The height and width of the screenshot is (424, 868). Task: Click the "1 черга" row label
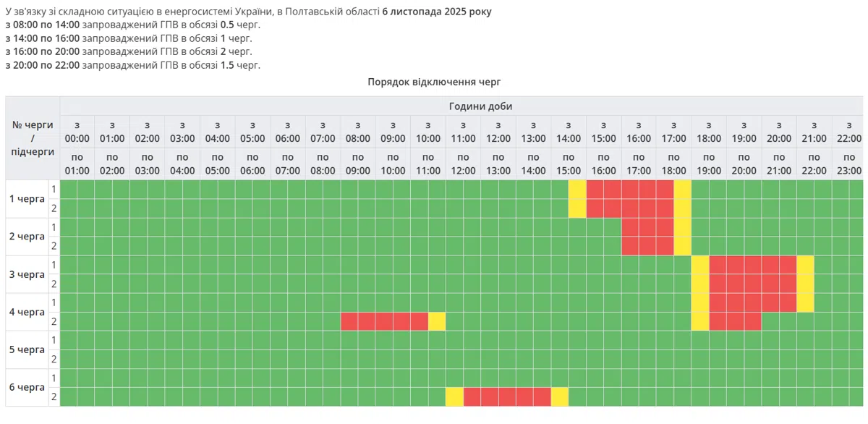(x=27, y=199)
